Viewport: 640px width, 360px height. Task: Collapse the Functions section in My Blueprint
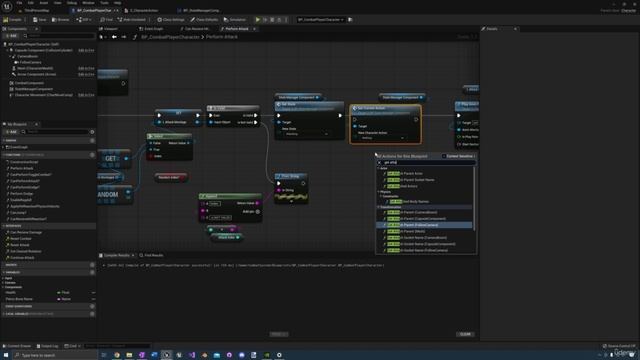pos(4,155)
